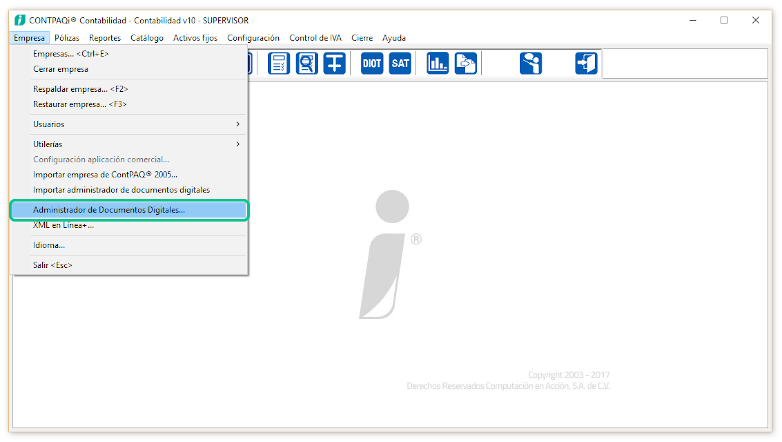The width and height of the screenshot is (782, 442).
Task: Click the document checklist toolbar icon
Action: [279, 63]
